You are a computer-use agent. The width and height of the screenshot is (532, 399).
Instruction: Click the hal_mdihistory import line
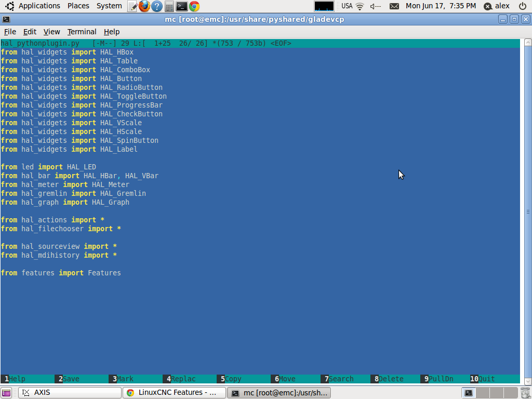59,255
